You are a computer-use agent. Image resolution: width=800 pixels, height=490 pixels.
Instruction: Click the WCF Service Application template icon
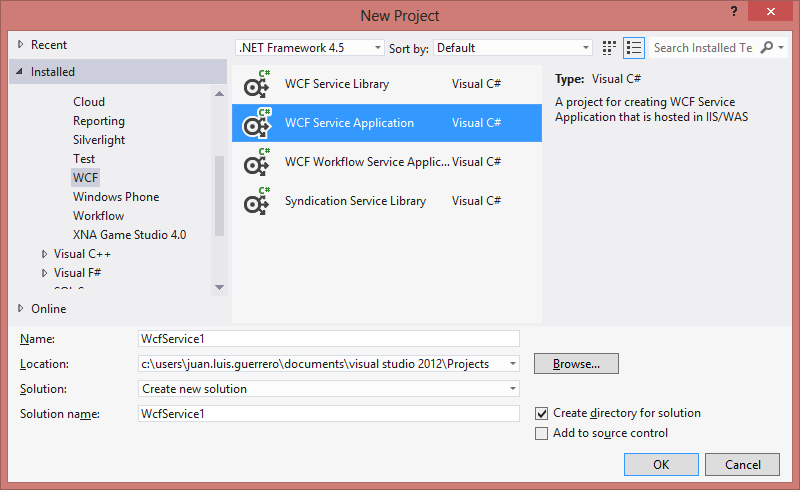click(x=258, y=123)
